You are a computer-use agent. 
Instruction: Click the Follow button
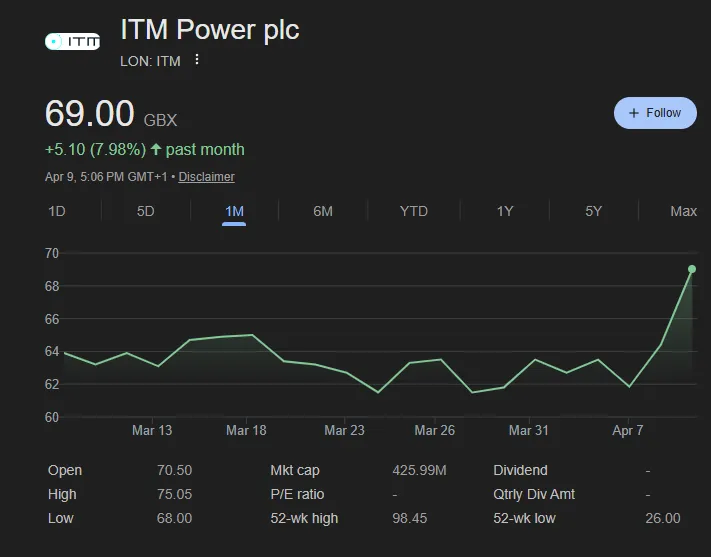point(655,113)
